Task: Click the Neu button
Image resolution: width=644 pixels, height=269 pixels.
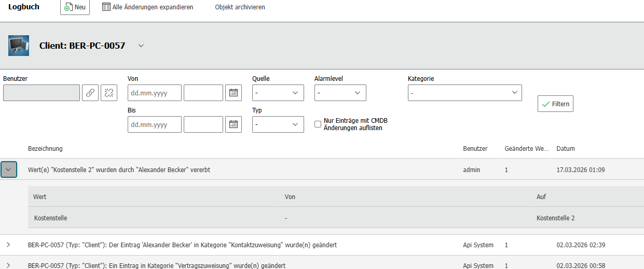Action: (75, 7)
